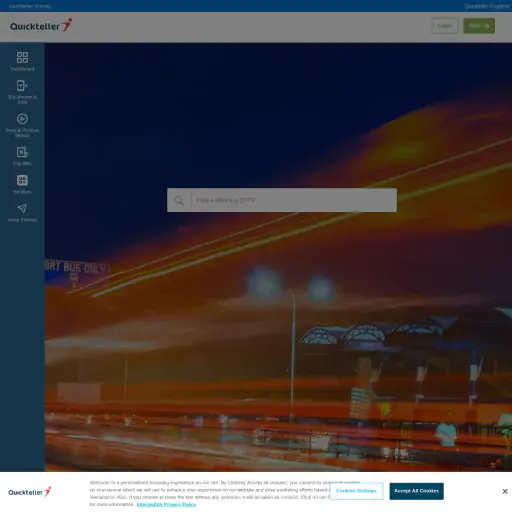Image resolution: width=512 pixels, height=512 pixels.
Task: Open the Interswitch Privacy Policy link
Action: [166, 504]
